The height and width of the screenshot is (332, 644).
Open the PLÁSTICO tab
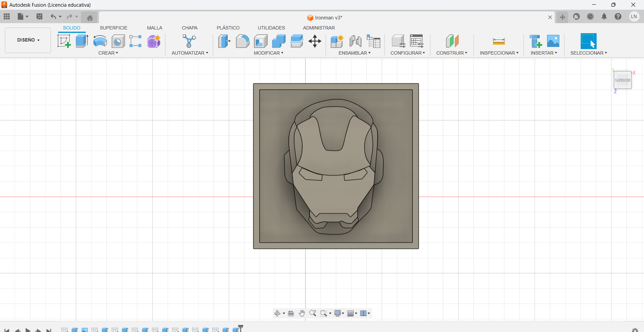click(x=228, y=28)
